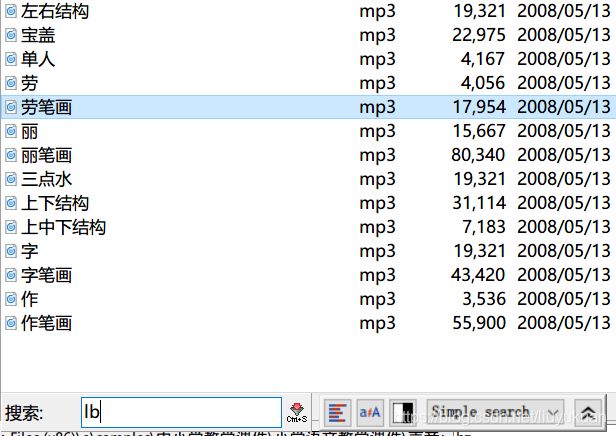
Task: Click the mp3 file icon of 左右结构
Action: point(11,11)
